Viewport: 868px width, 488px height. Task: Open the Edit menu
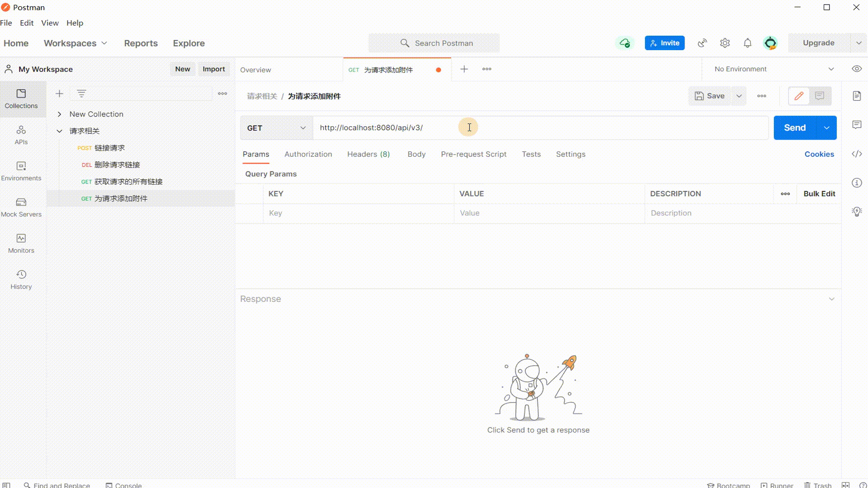[x=27, y=23]
